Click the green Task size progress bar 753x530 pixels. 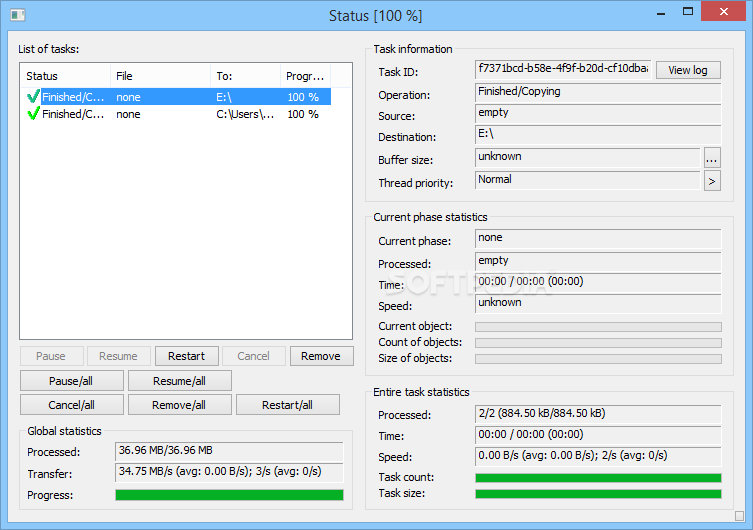coord(598,494)
